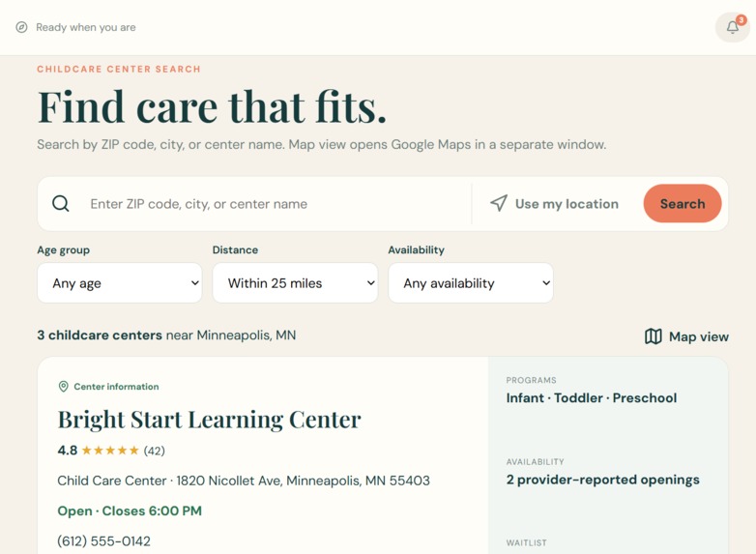
Task: Click the folded map icon
Action: [654, 336]
